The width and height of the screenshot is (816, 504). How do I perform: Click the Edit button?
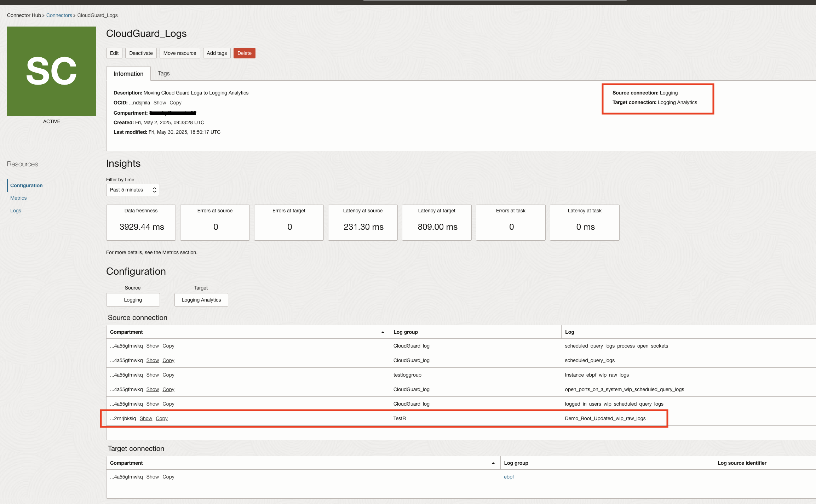(114, 53)
